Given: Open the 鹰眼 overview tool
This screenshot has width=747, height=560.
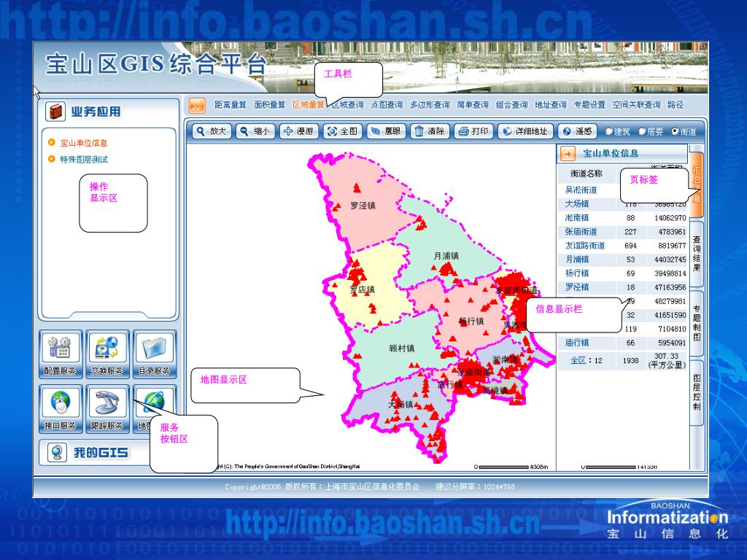Looking at the screenshot, I should click(387, 131).
